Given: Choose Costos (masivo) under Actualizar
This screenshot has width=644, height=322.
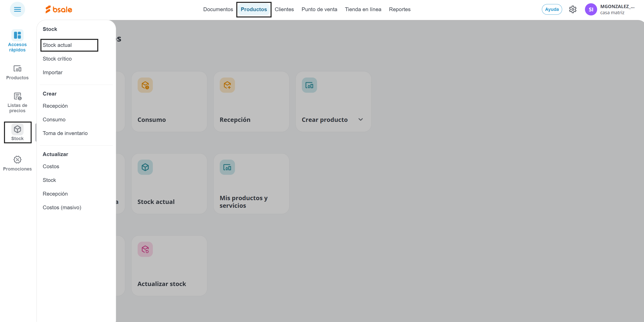Looking at the screenshot, I should [62, 207].
